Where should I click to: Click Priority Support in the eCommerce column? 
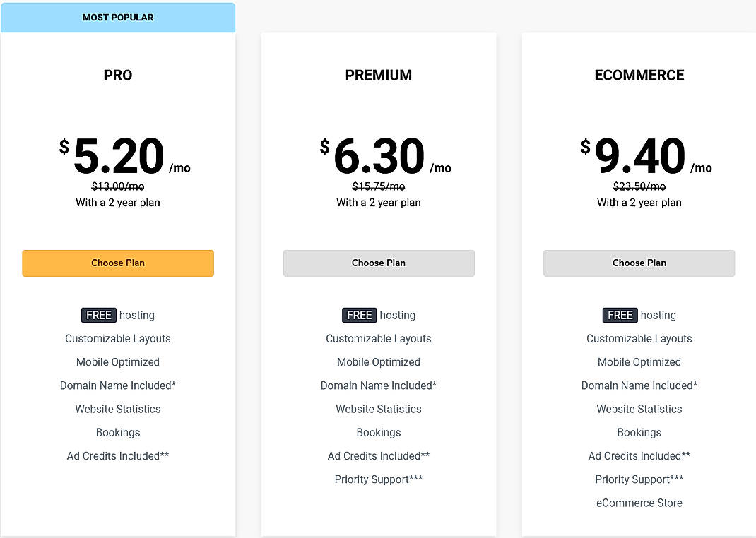click(x=639, y=479)
